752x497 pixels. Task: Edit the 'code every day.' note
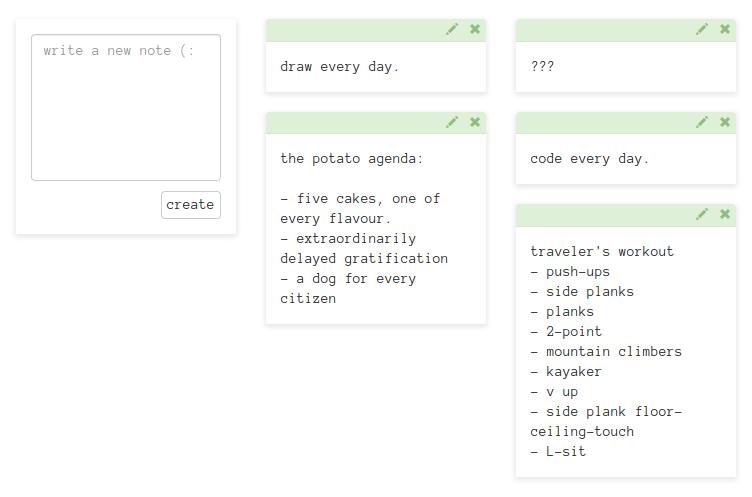[x=702, y=122]
